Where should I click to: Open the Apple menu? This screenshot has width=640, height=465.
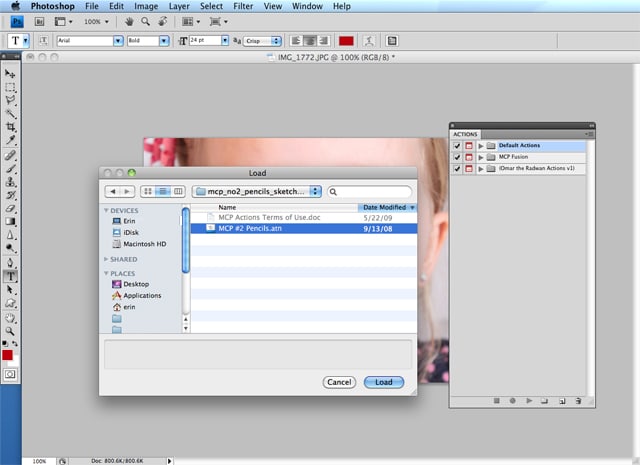click(15, 6)
